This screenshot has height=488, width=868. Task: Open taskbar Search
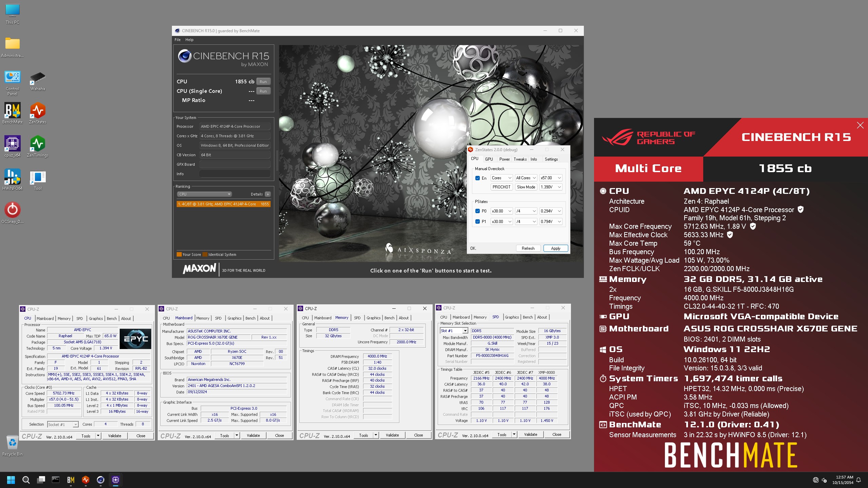tap(26, 480)
